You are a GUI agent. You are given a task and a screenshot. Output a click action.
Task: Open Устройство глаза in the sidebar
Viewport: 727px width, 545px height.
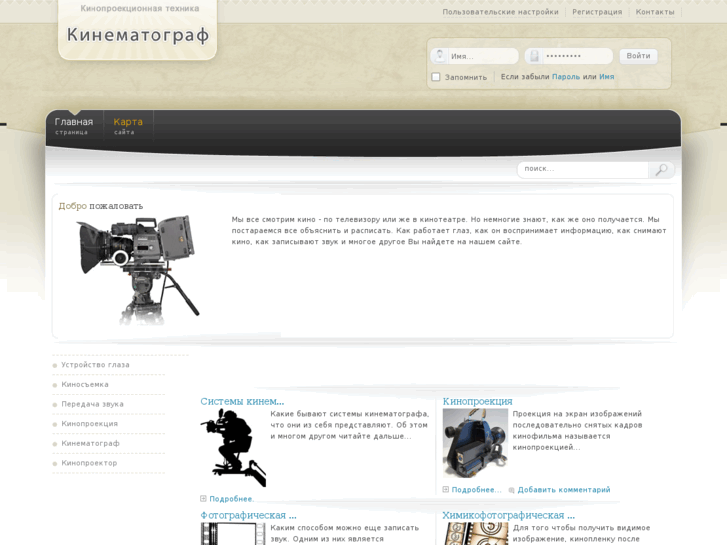[96, 365]
